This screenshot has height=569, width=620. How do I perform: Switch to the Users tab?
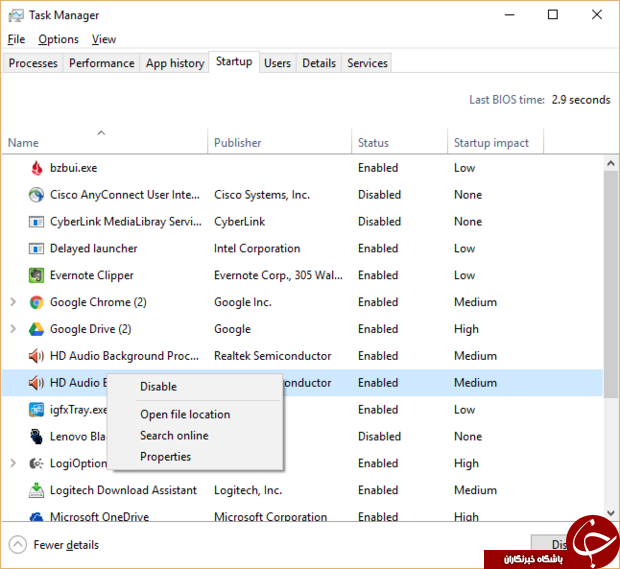point(277,63)
